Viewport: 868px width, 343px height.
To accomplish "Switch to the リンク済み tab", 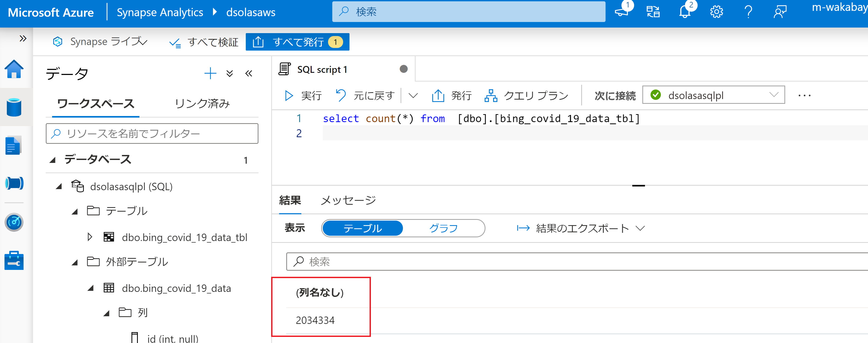I will [202, 104].
